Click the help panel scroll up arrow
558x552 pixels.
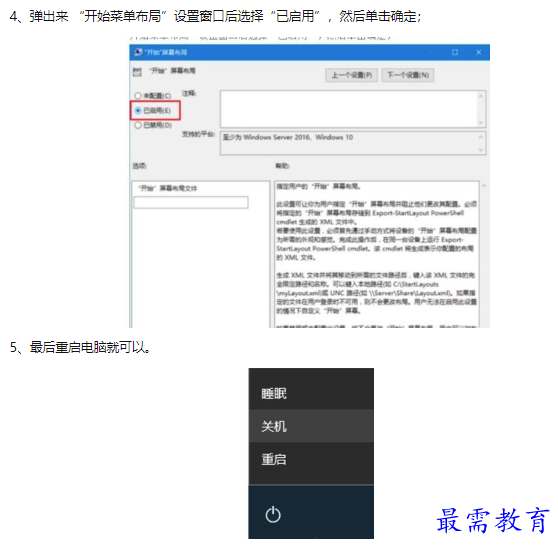(484, 186)
